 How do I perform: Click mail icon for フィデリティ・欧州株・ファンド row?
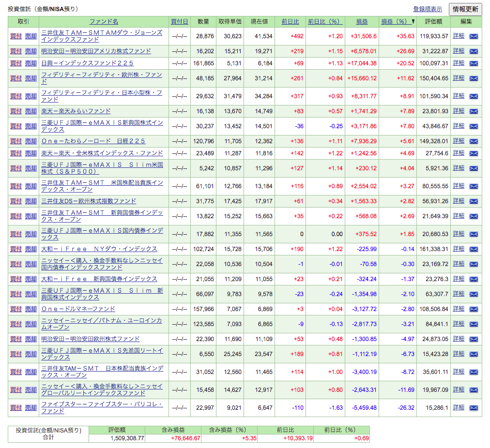coord(474,78)
